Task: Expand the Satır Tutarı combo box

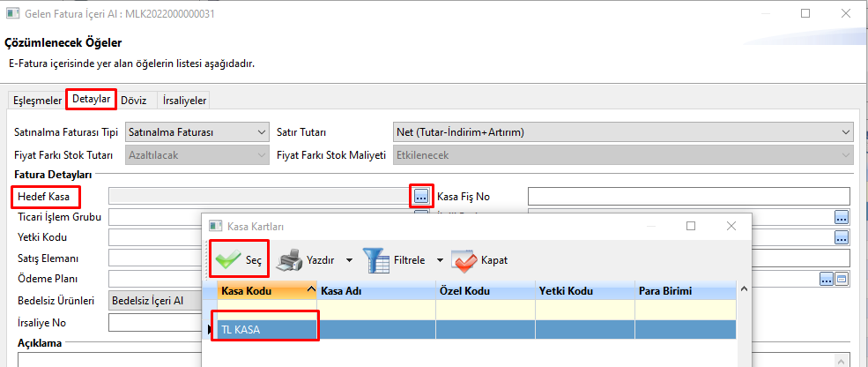Action: pos(623,132)
